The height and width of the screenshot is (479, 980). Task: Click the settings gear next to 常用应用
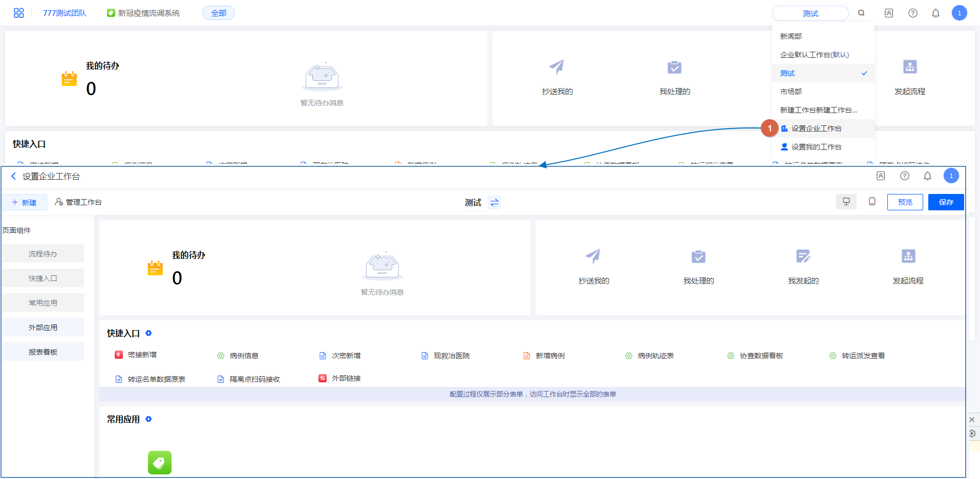pyautogui.click(x=148, y=419)
